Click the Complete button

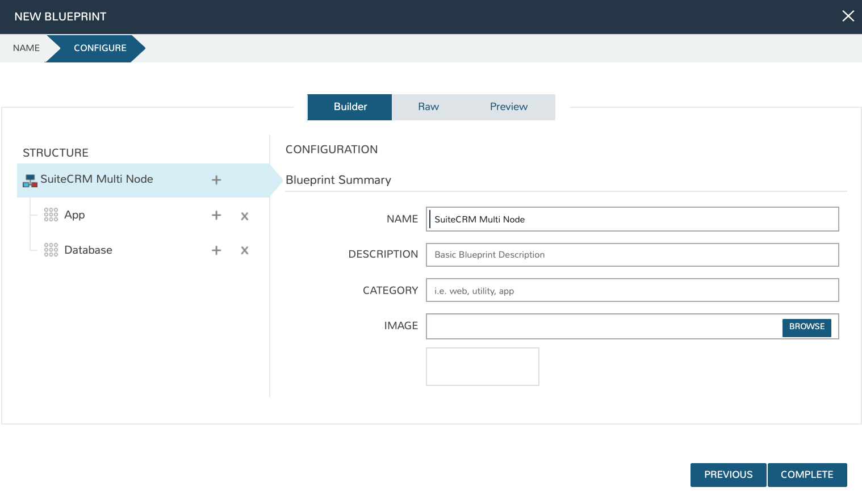[807, 474]
